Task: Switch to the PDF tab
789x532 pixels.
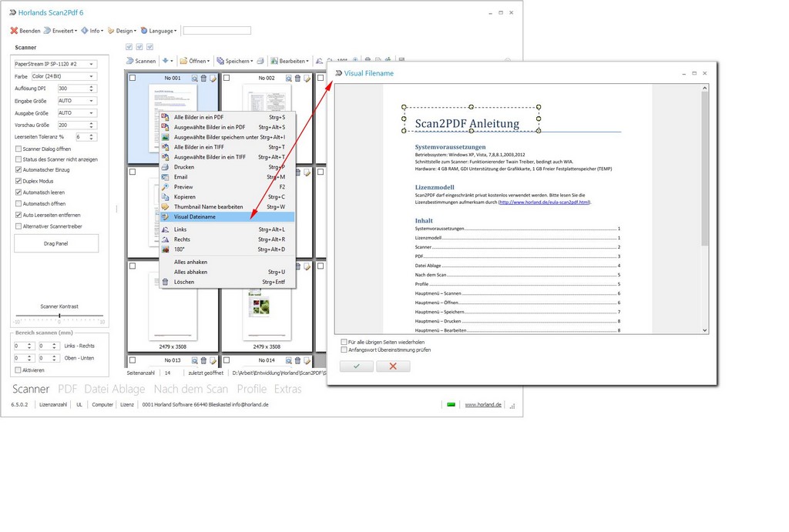Action: coord(68,389)
